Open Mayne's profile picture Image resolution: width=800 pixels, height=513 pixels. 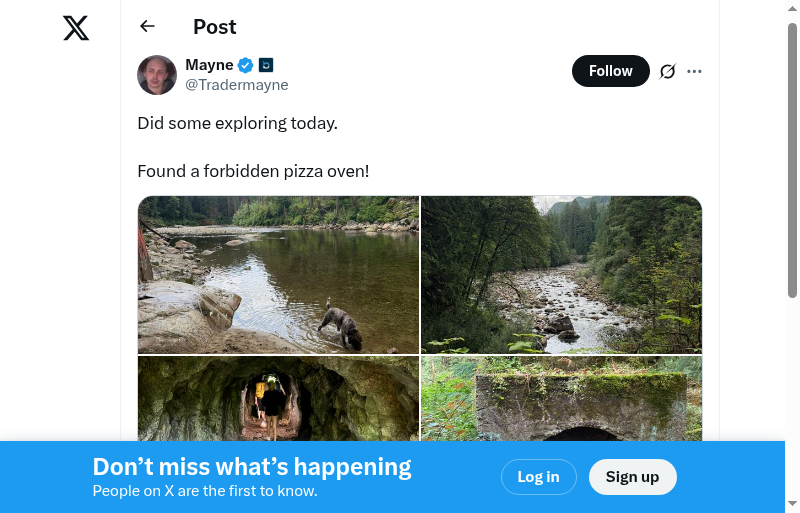[157, 75]
